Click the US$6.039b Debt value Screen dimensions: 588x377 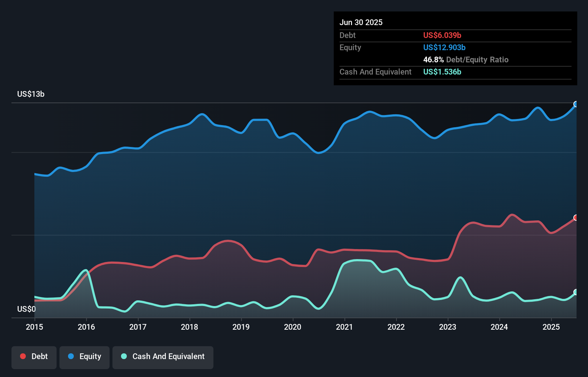click(442, 35)
